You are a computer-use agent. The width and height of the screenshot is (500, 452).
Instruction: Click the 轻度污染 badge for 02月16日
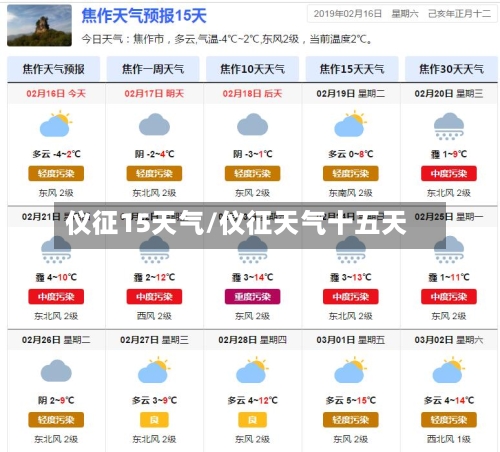pyautogui.click(x=56, y=173)
